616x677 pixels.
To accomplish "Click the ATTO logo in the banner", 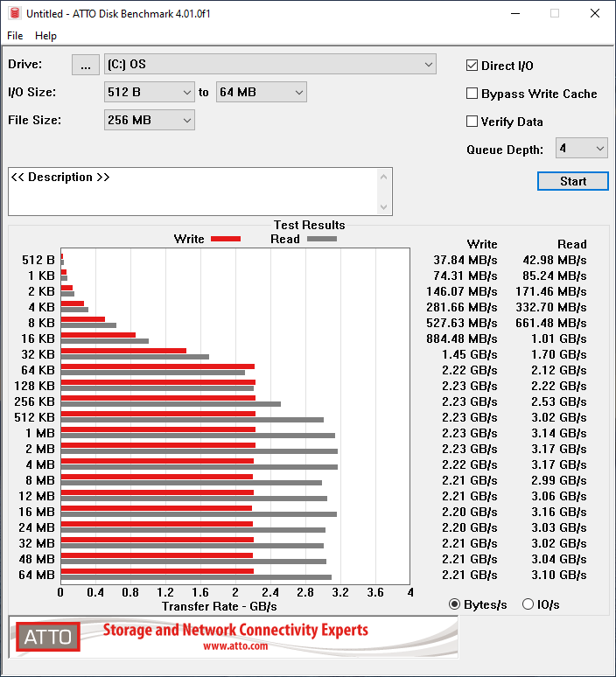I will 48,637.
